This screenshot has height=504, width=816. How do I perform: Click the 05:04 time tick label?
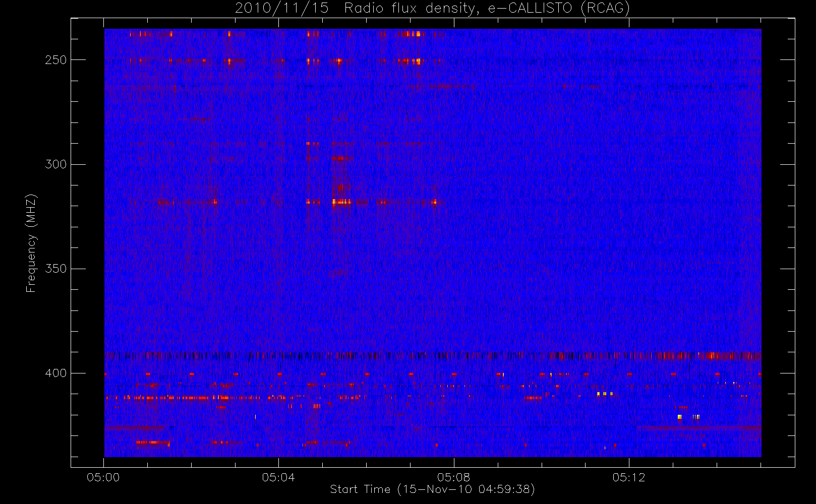(x=278, y=477)
